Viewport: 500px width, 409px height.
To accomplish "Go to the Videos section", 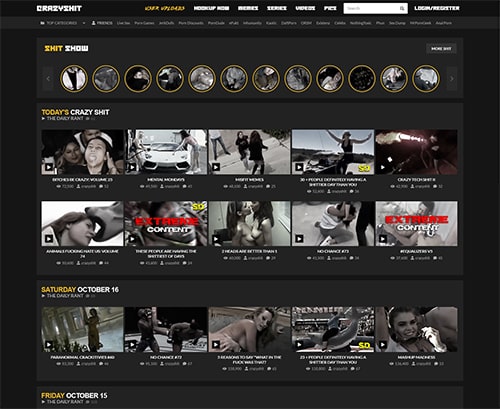I will 305,8.
